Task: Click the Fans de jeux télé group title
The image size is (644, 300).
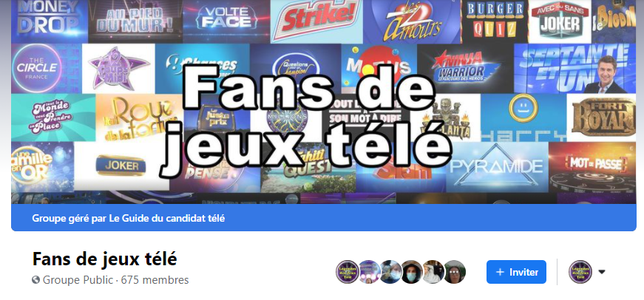Action: pos(105,259)
